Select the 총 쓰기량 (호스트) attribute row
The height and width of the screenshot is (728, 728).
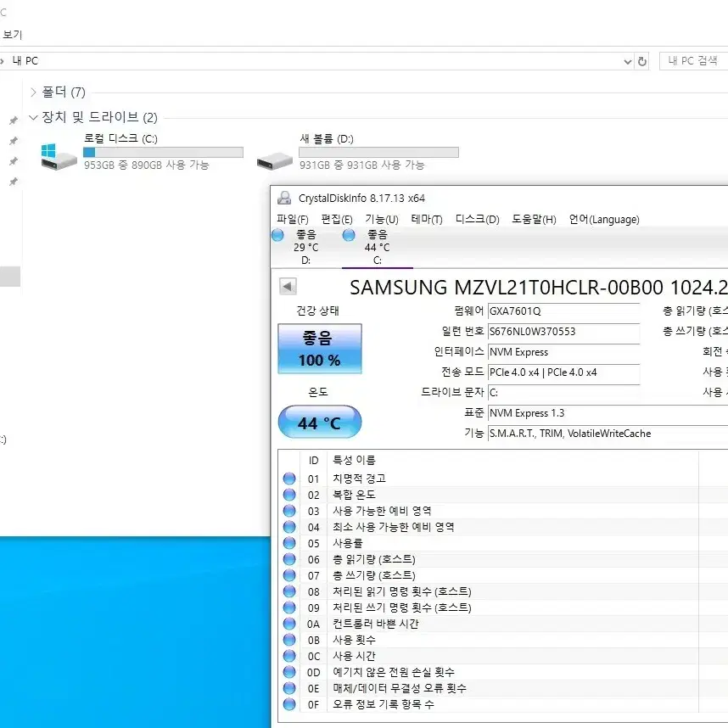click(503, 575)
